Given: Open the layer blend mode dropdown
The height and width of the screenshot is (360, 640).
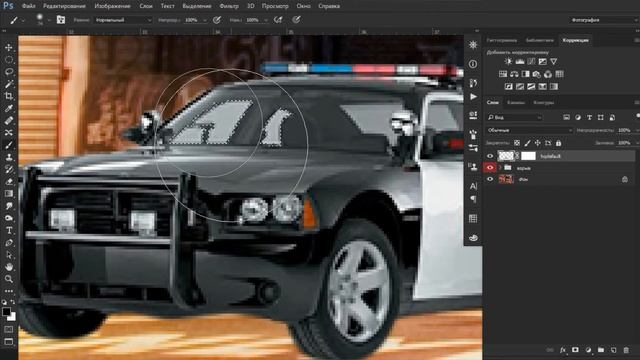Looking at the screenshot, I should tap(530, 130).
